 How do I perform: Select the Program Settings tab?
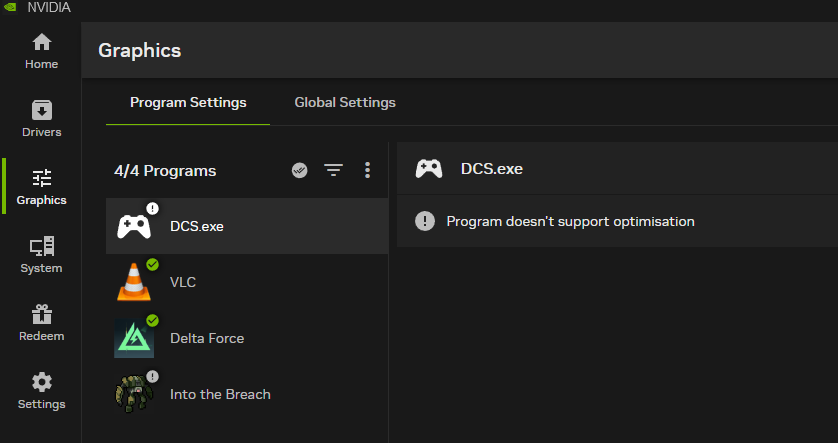point(188,103)
